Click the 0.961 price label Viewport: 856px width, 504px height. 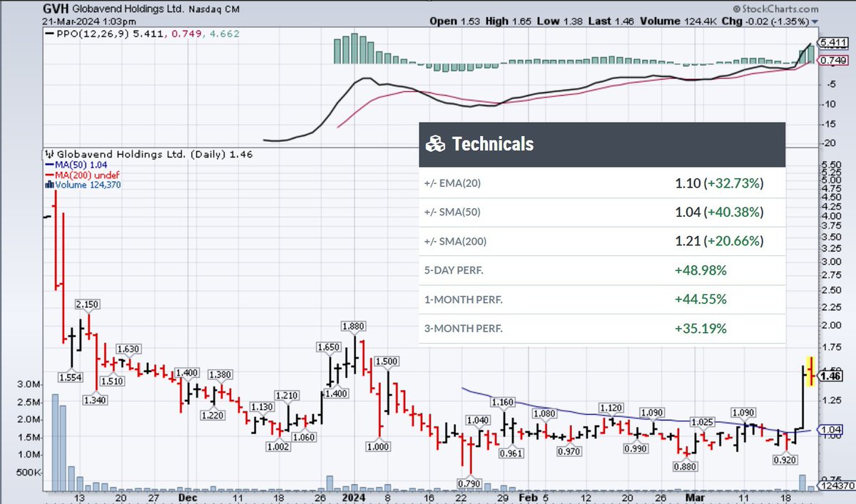pyautogui.click(x=511, y=453)
